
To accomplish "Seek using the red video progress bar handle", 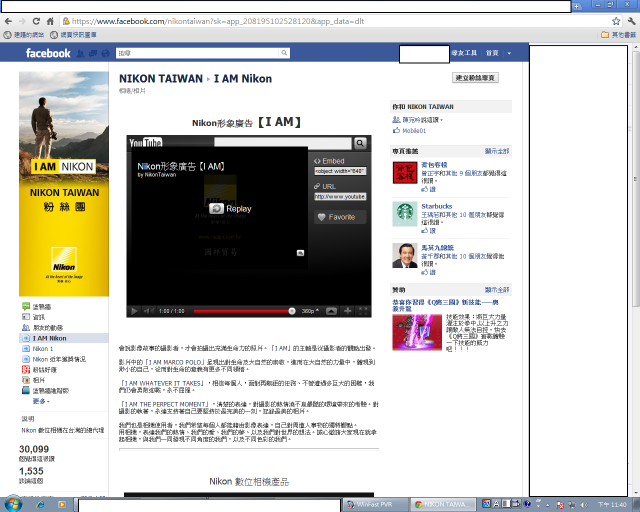I will 292,311.
